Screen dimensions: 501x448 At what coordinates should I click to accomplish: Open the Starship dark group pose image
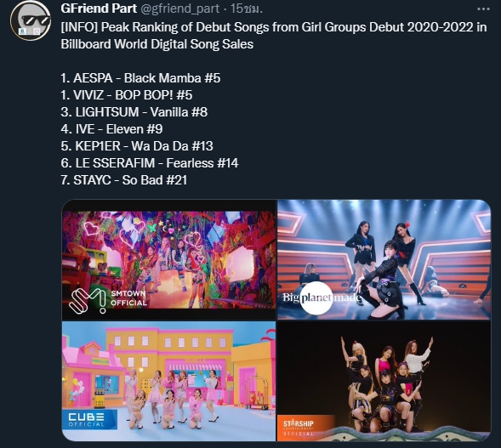pos(384,381)
